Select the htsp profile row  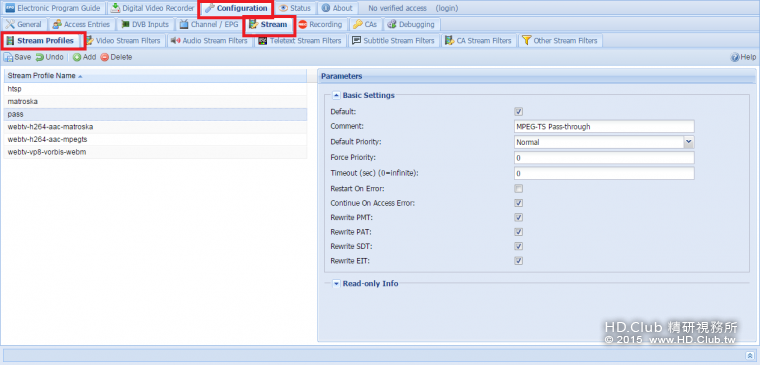tap(155, 89)
